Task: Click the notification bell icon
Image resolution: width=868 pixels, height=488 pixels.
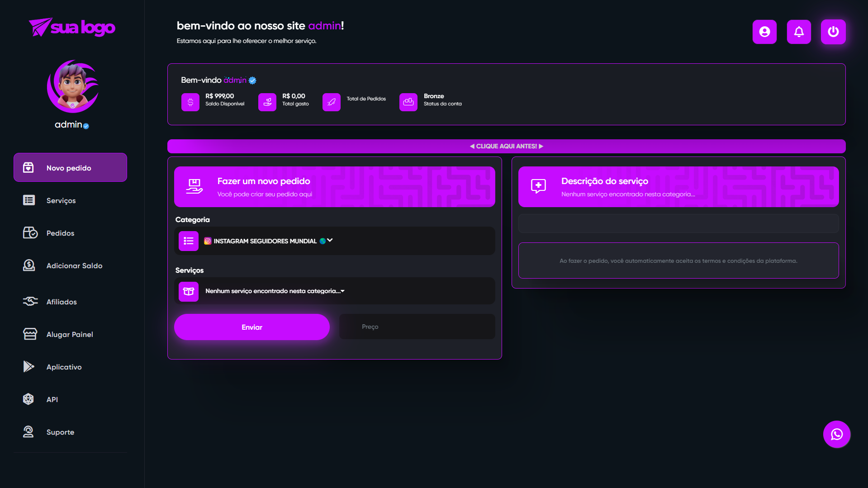Action: click(799, 32)
